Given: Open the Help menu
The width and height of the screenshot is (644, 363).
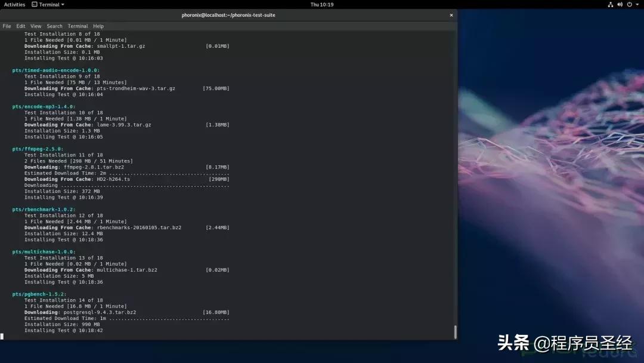Looking at the screenshot, I should tap(98, 26).
